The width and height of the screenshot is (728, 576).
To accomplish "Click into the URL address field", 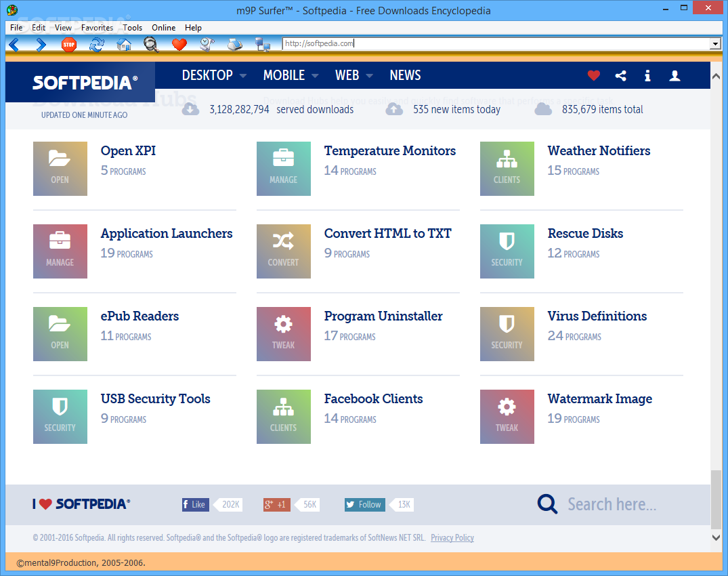I will pyautogui.click(x=496, y=43).
